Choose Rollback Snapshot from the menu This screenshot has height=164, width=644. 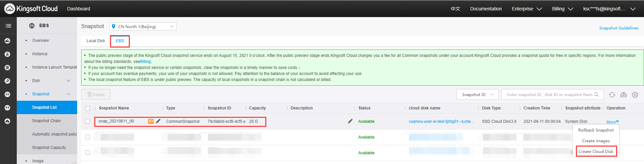tap(596, 130)
